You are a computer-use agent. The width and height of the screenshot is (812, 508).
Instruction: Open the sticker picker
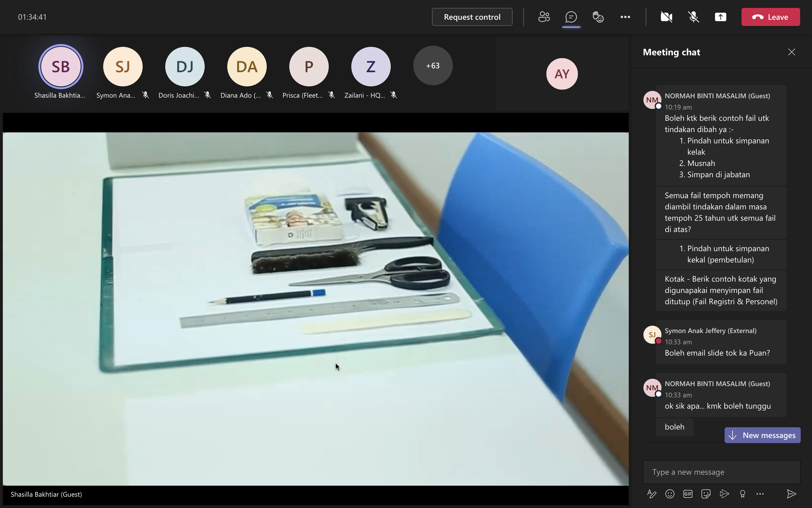(706, 494)
